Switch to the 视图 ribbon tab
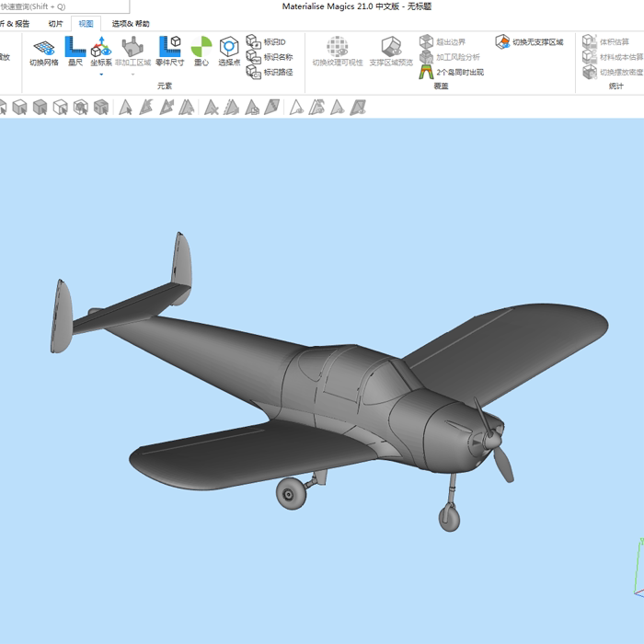644x644 pixels. 86,24
